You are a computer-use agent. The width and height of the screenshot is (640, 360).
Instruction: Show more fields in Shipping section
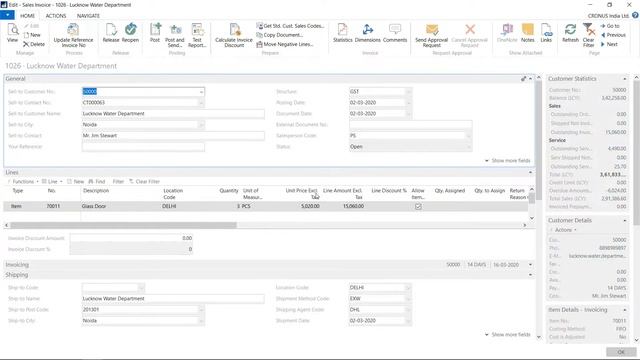[507, 335]
